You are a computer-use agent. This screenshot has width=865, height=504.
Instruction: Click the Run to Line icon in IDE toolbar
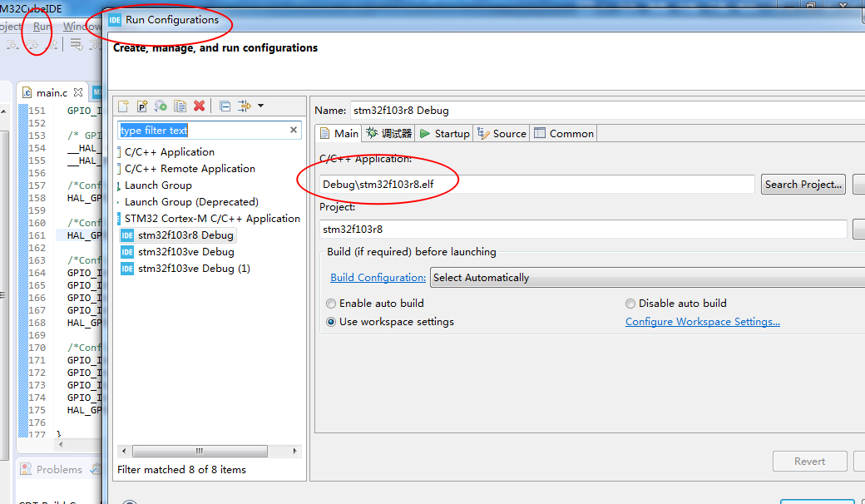coord(77,45)
